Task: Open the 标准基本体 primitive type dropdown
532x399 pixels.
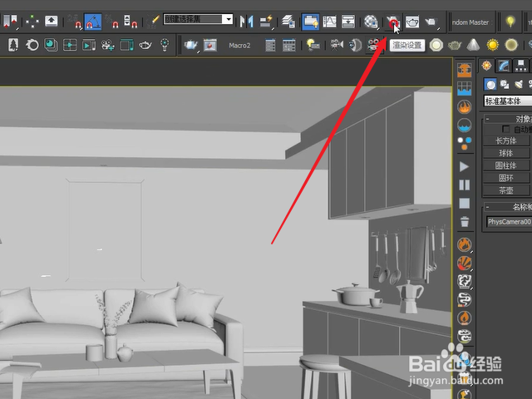Action: 508,101
